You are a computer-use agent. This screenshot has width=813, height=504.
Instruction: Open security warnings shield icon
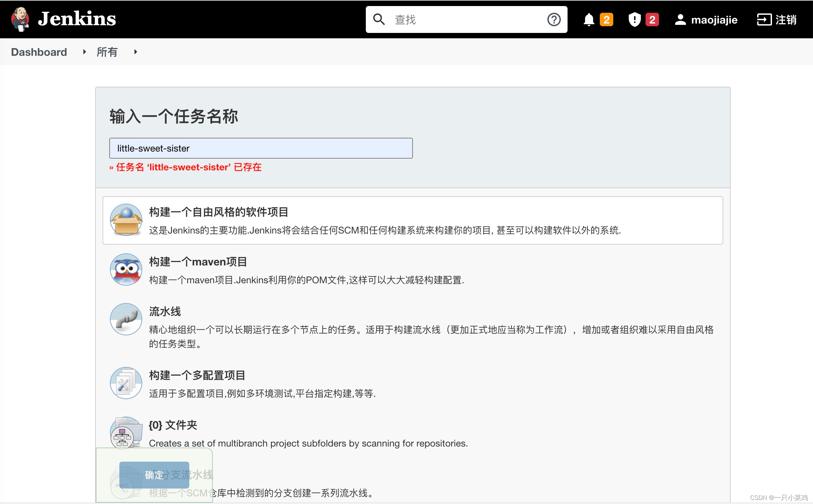pos(634,19)
